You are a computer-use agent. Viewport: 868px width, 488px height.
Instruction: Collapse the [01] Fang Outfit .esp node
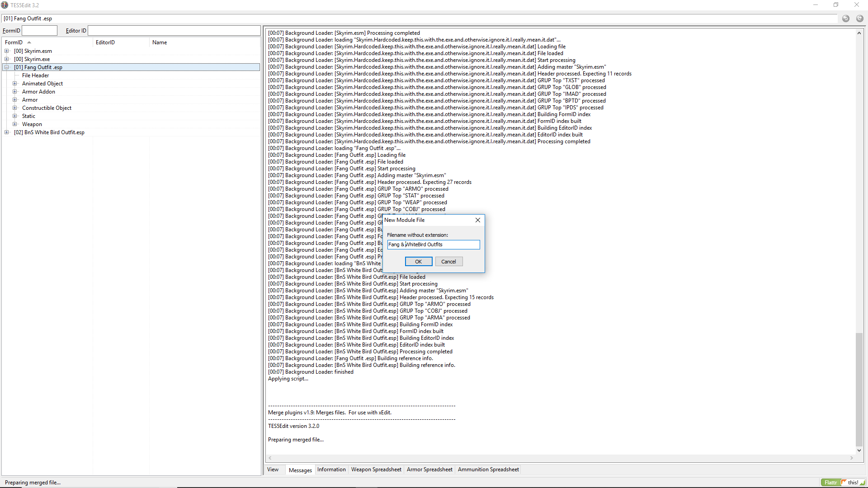[x=7, y=67]
